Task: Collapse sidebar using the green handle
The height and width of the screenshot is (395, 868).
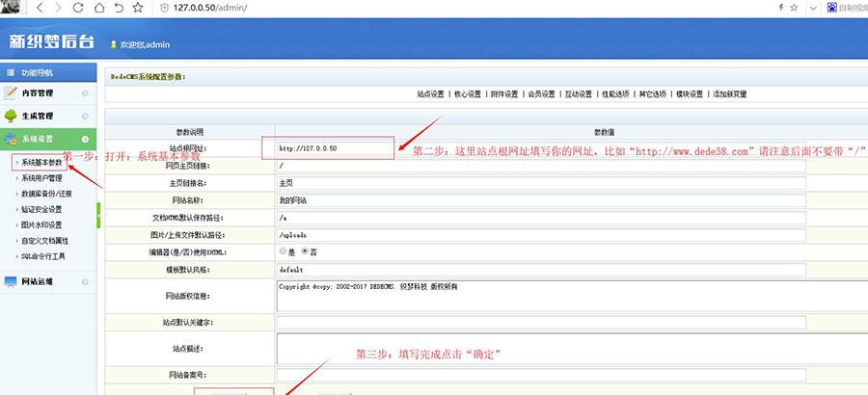Action: click(98, 215)
